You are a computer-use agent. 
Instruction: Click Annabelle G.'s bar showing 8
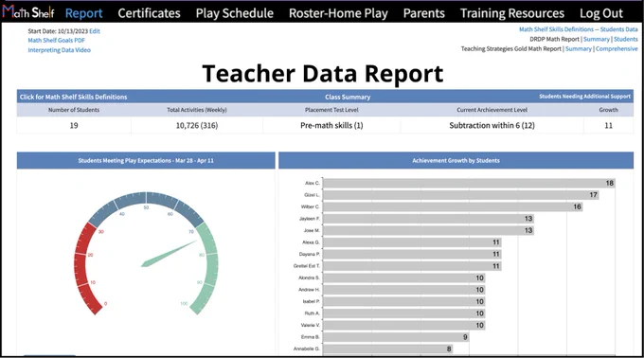387,349
